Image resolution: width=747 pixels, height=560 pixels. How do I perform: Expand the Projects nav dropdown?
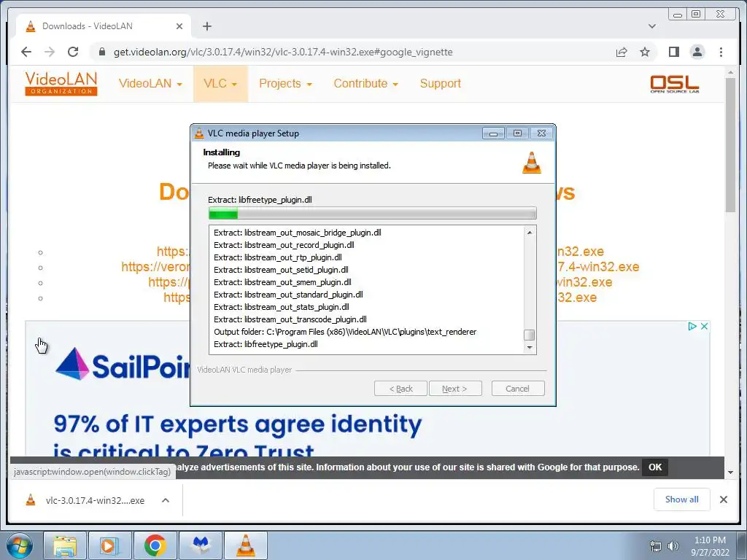[285, 83]
